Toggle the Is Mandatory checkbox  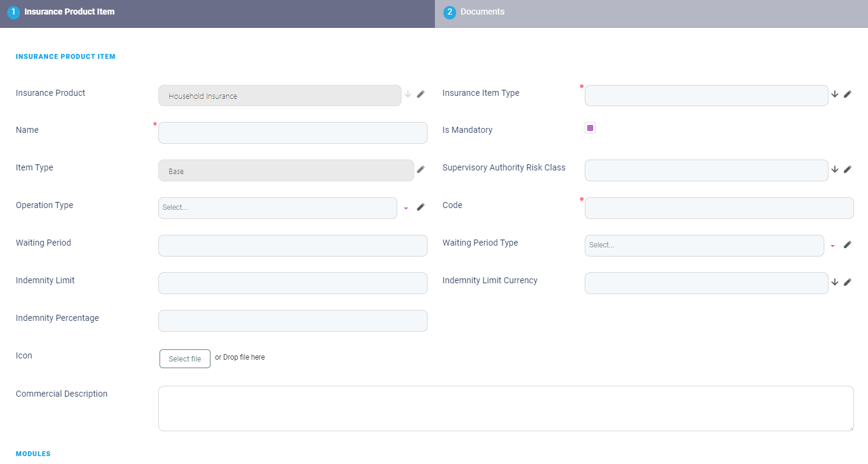tap(590, 128)
